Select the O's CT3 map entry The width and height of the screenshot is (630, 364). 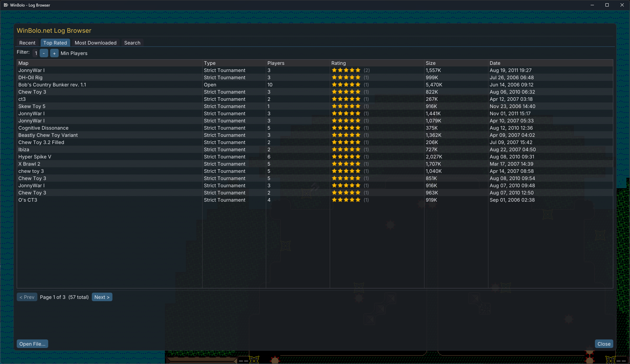click(28, 200)
